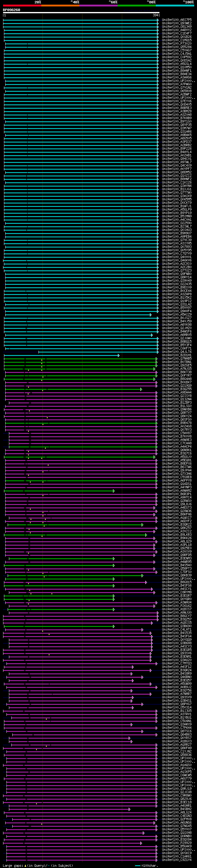Select label UniRef100_Q7NHB5
This screenshot has width=197, height=868.
[177, 358]
